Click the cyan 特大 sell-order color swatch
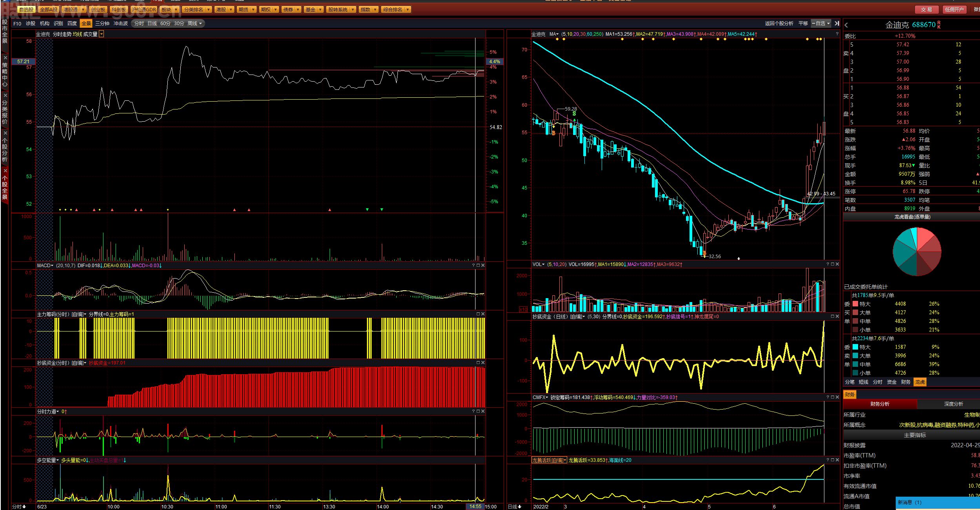Image resolution: width=980 pixels, height=510 pixels. pyautogui.click(x=855, y=347)
